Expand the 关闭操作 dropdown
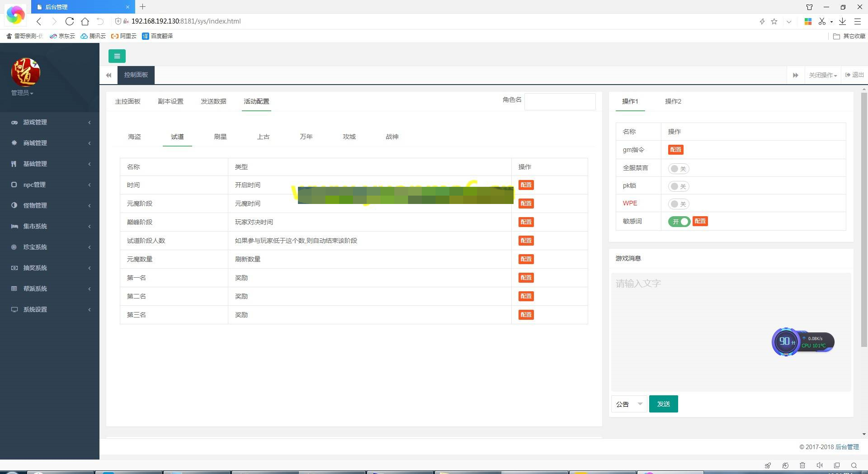Viewport: 868px width, 474px height. 822,75
